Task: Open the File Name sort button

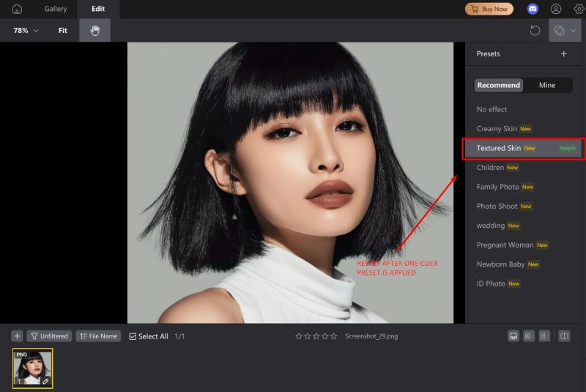Action: click(98, 336)
